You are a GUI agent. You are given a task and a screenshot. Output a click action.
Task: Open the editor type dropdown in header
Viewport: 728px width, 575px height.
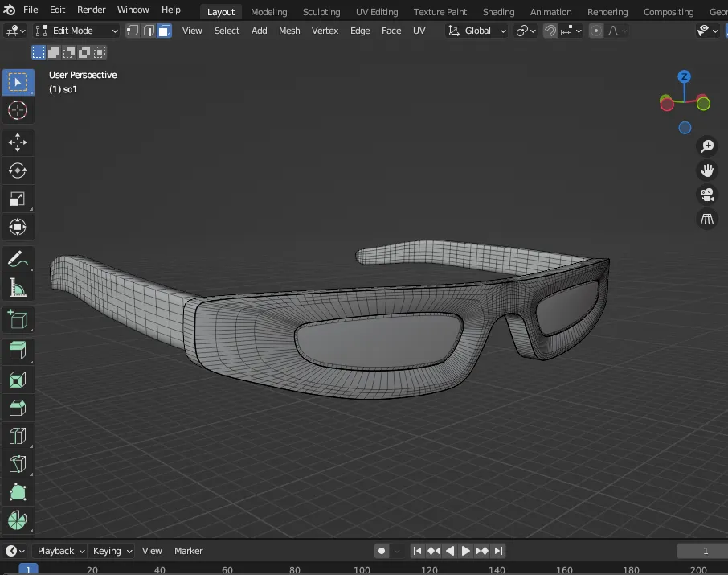pyautogui.click(x=15, y=31)
